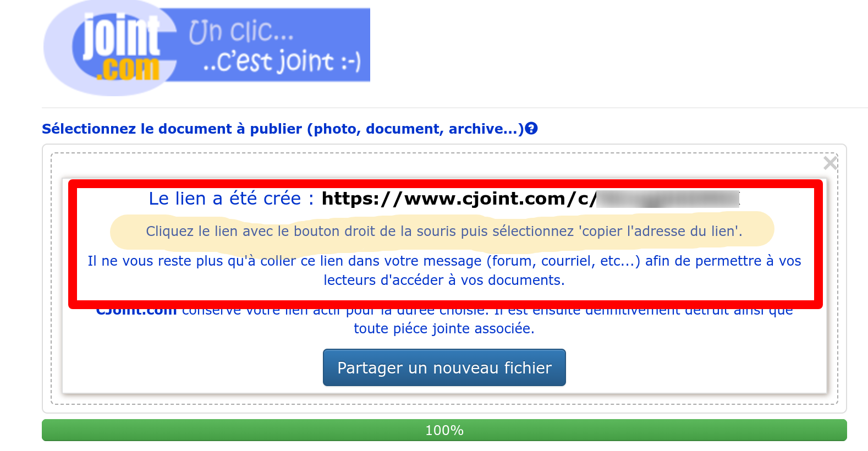Open the generated https://www.cjoint.com/c/ link
This screenshot has width=868, height=451.
(x=530, y=199)
